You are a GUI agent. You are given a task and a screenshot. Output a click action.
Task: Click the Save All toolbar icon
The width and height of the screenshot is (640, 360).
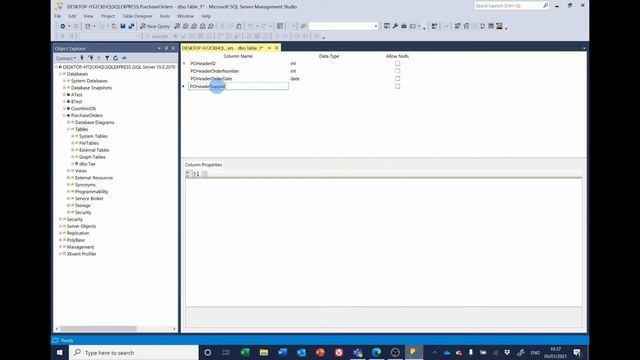tap(131, 26)
